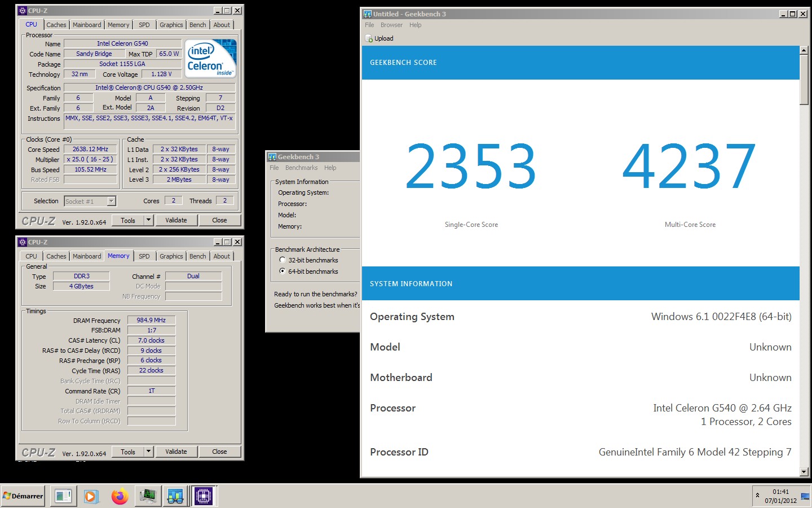Image resolution: width=812 pixels, height=508 pixels.
Task: Expand Tools dropdown arrow in bottom CPU-Z window
Action: [149, 452]
